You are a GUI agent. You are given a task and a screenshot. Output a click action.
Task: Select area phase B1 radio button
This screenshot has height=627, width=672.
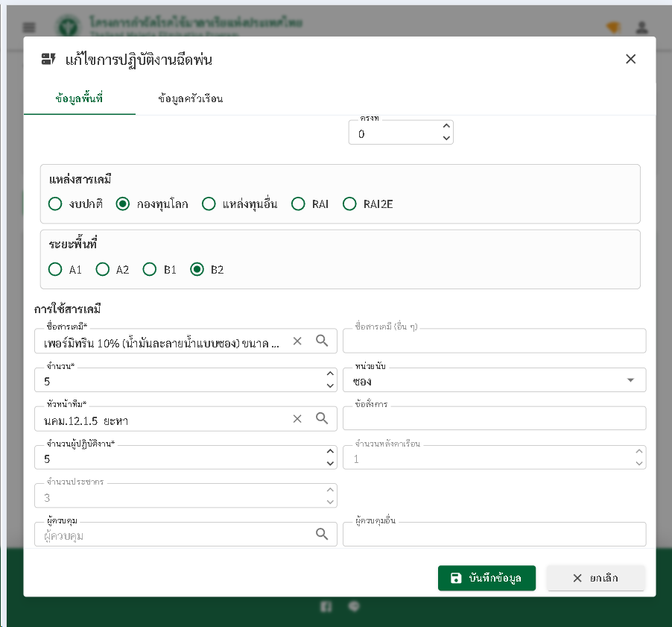click(150, 270)
